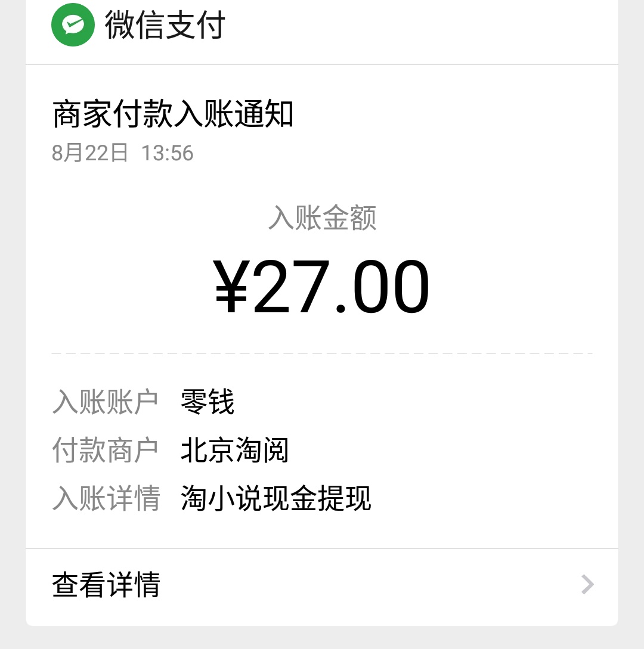Tap the white checkmark inside WeChat Pay logo
The height and width of the screenshot is (649, 644).
(x=73, y=25)
